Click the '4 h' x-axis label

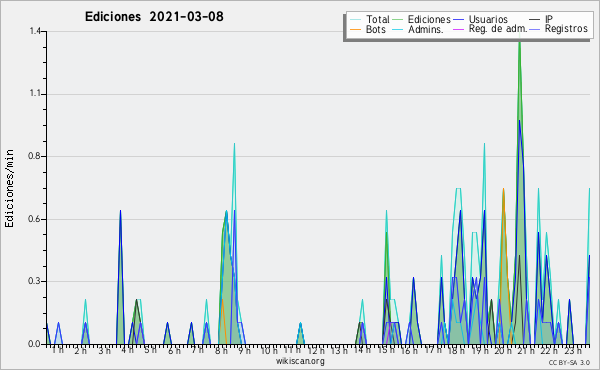point(128,350)
